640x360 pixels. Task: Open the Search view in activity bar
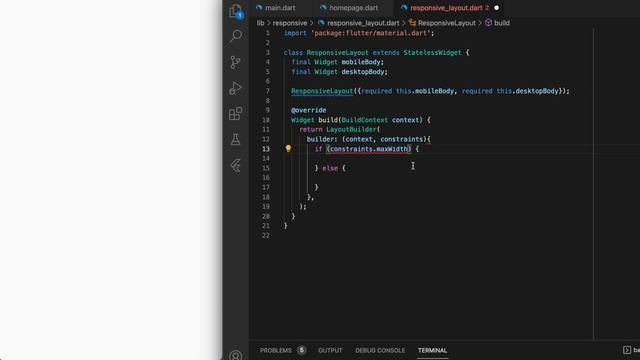tap(236, 36)
